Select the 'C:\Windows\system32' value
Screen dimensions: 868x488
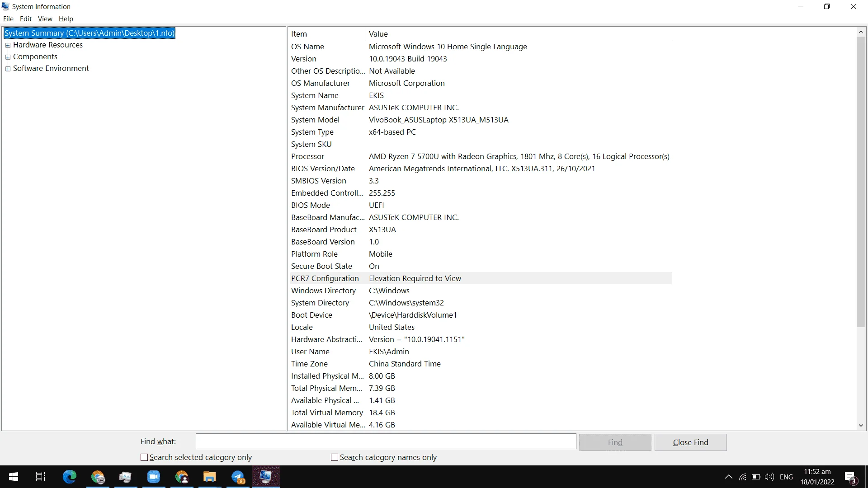[406, 303]
